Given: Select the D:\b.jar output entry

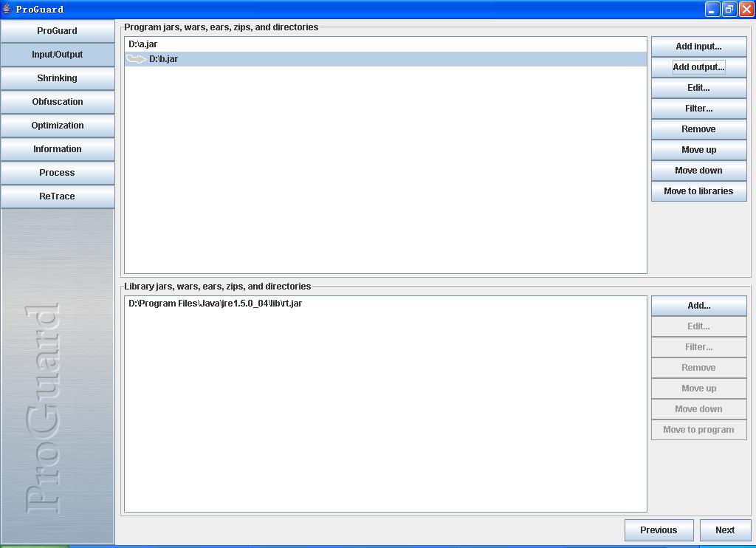Looking at the screenshot, I should (385, 59).
